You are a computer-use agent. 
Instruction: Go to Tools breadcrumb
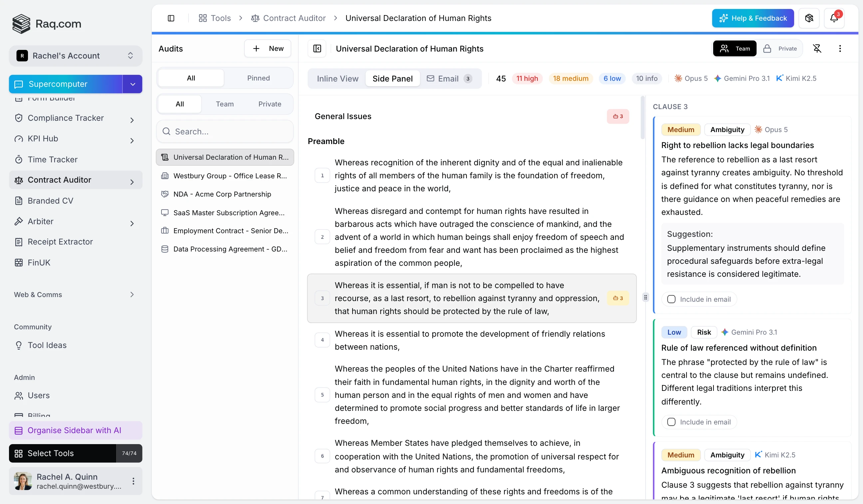(x=215, y=18)
